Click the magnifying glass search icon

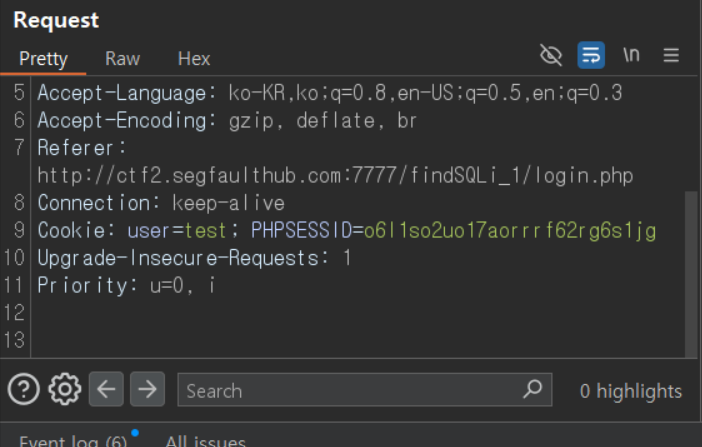click(x=533, y=389)
